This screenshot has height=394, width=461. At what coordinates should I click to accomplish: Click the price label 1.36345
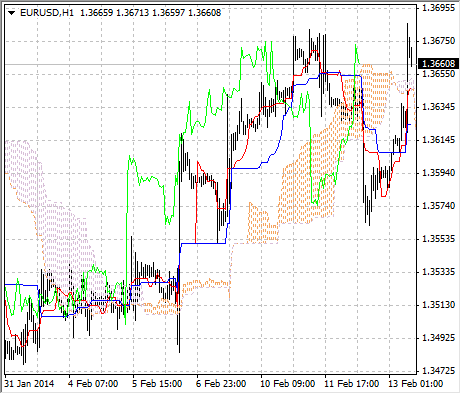tap(438, 107)
